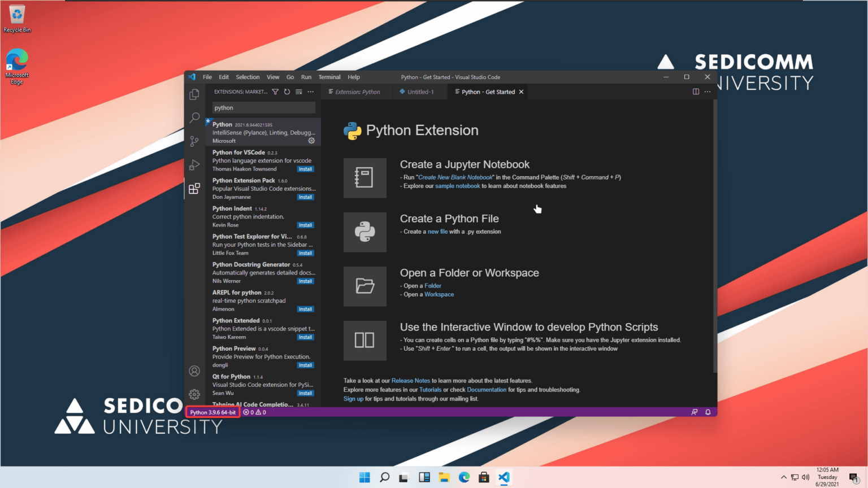Open editor more actions menu

[708, 91]
